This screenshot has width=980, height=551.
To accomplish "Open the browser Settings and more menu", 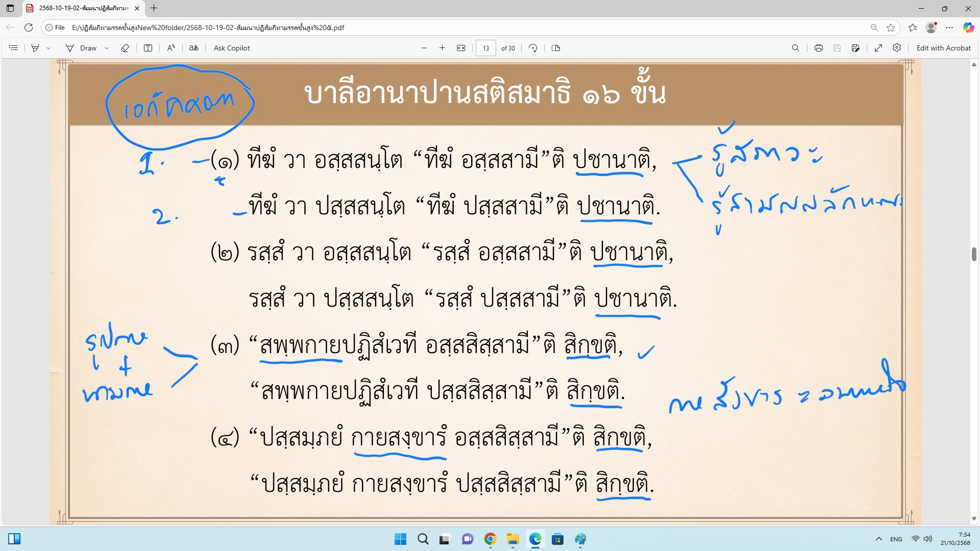I will (949, 28).
